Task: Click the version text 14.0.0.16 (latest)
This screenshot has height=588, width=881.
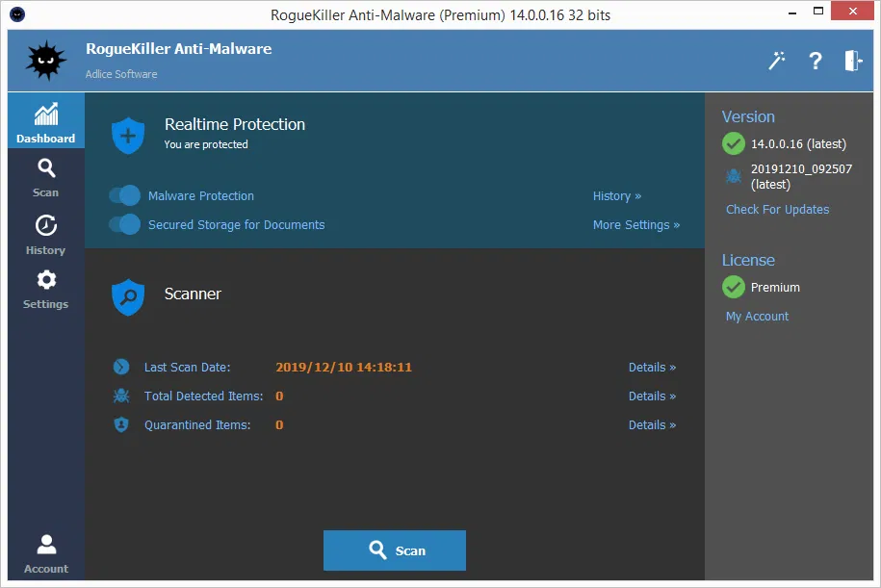Action: [x=798, y=143]
